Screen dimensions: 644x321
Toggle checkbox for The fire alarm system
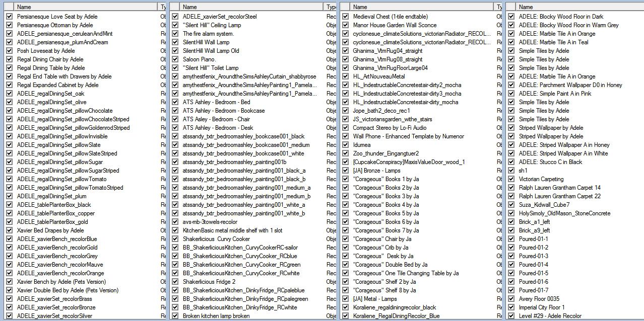(x=175, y=34)
